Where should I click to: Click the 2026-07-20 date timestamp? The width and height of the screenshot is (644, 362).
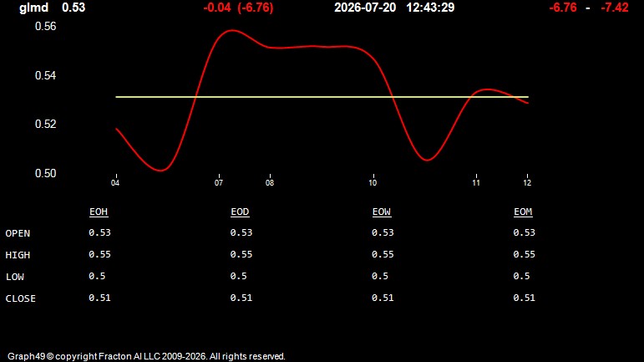click(x=365, y=8)
